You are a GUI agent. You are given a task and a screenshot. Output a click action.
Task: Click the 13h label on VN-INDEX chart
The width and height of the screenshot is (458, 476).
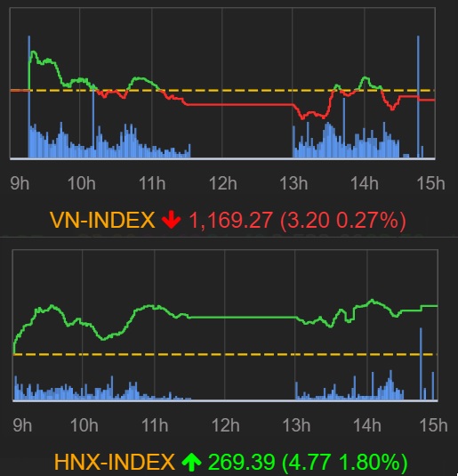tap(293, 183)
